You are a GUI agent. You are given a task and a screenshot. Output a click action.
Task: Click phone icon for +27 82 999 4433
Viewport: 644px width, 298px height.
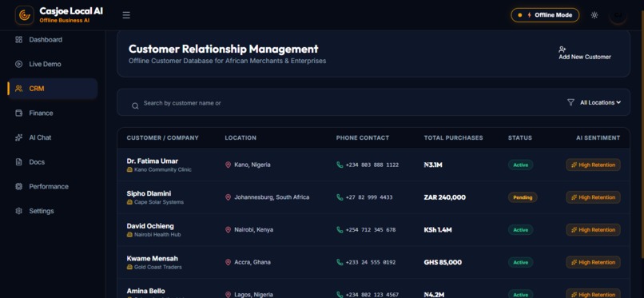tap(340, 197)
